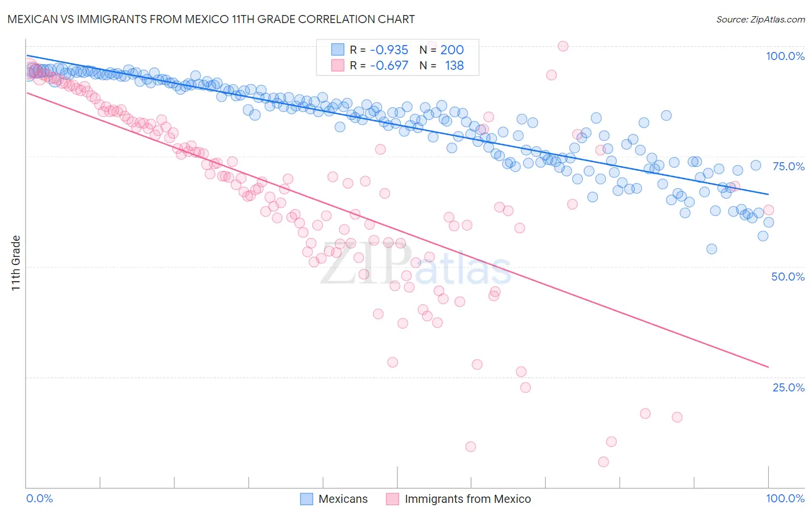Click the pink Immigrants from Mexico legend swatch
This screenshot has height=515, width=812.
(393, 499)
